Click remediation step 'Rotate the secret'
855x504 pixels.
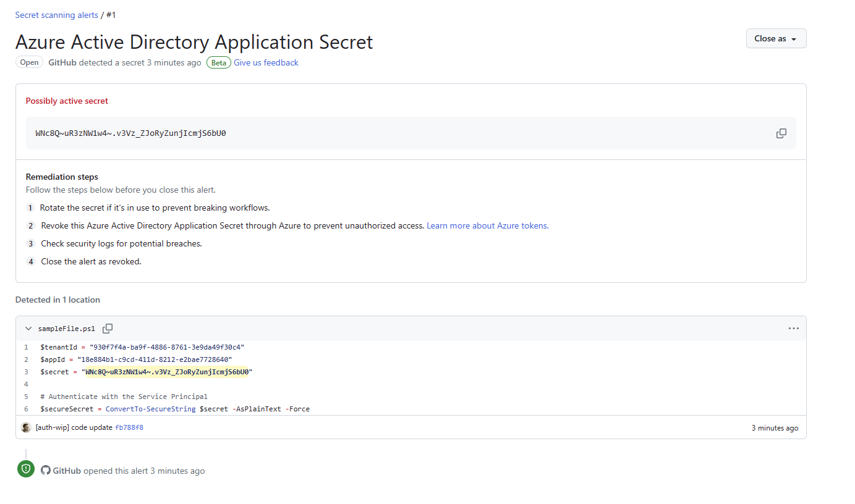tap(155, 208)
